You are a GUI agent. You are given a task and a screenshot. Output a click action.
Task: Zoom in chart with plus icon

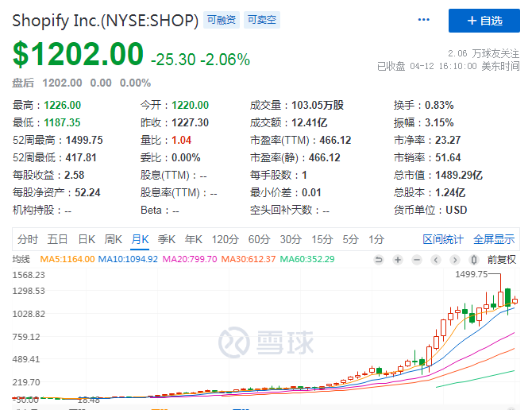click(397, 259)
